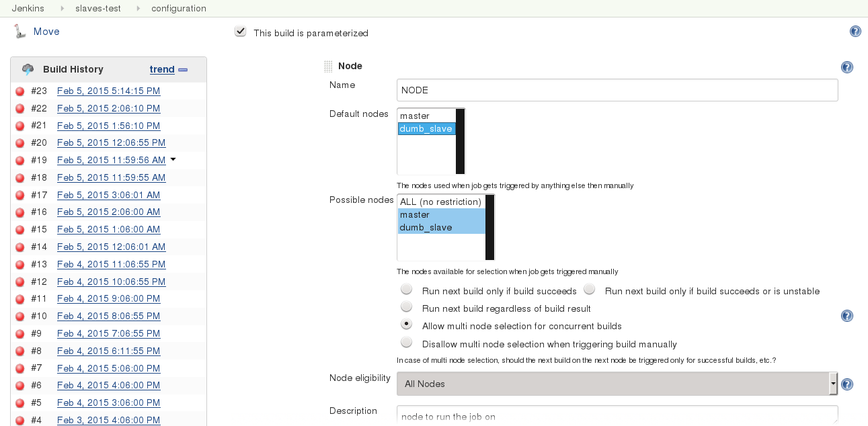Expand dropdown arrow next to build #19
This screenshot has height=426, width=868.
pyautogui.click(x=173, y=159)
